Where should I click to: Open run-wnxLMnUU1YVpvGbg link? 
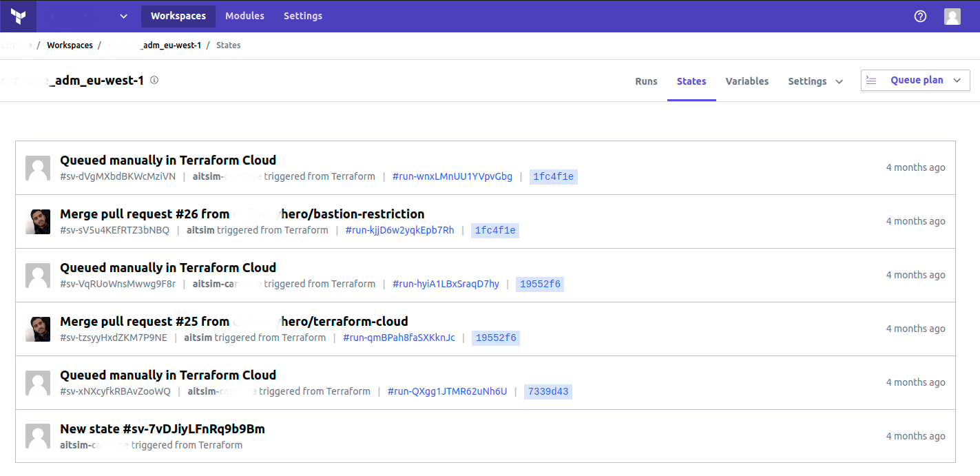point(452,176)
